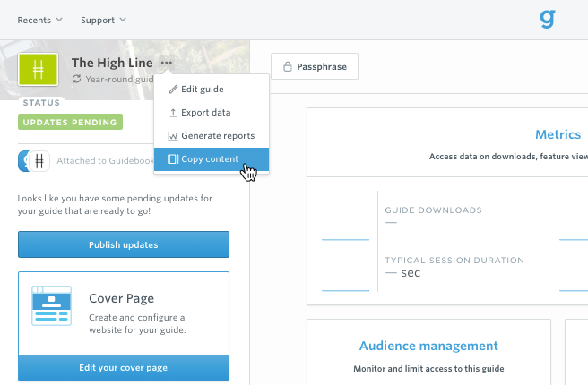Click the refresh icon next to Year-round guide

76,79
